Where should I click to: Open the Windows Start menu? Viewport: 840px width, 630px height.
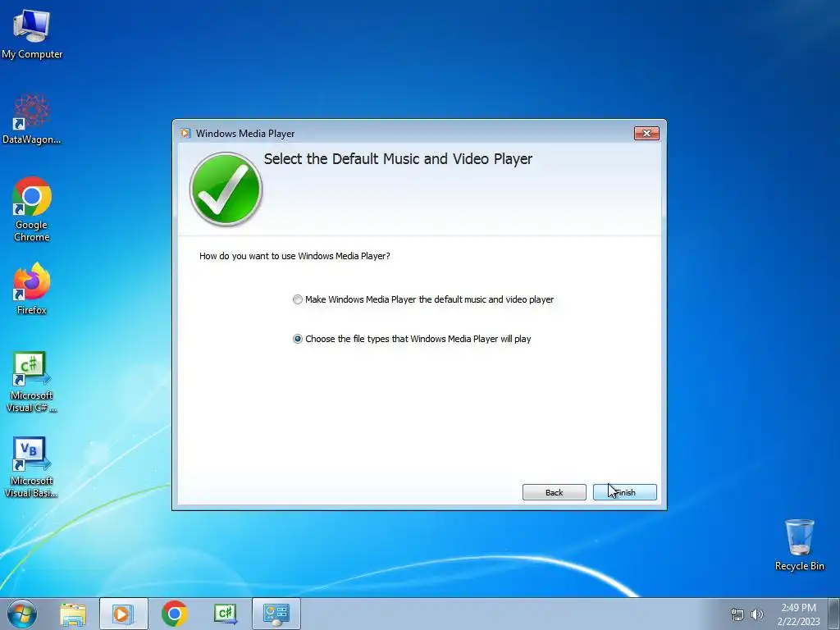click(22, 614)
